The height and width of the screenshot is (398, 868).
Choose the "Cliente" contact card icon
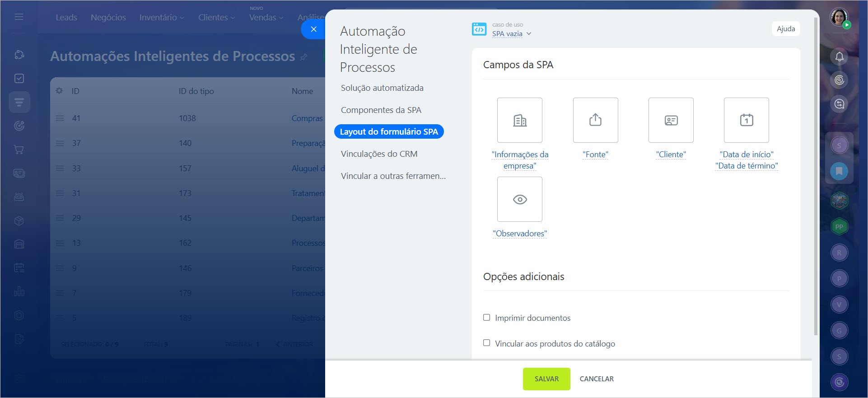[x=671, y=120]
